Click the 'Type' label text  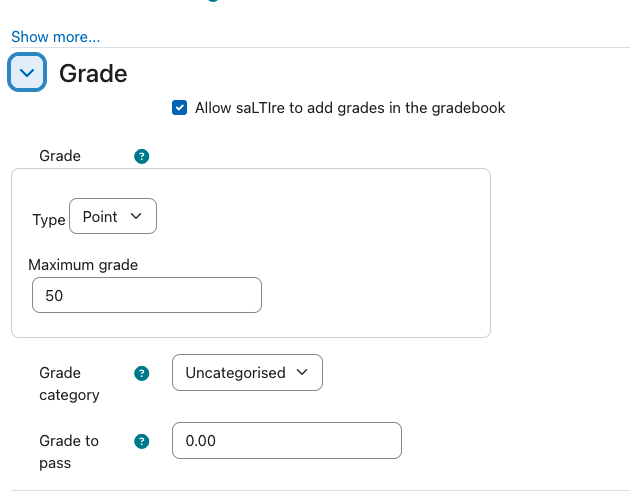pyautogui.click(x=49, y=220)
